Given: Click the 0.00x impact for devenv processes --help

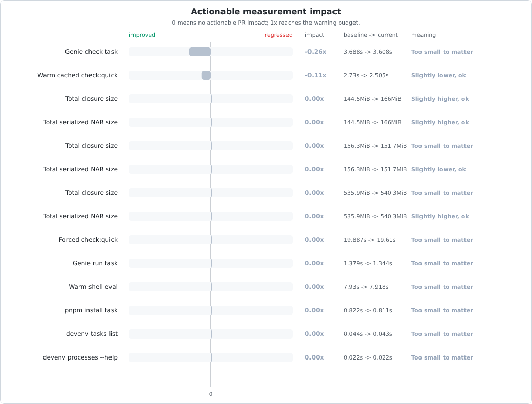Looking at the screenshot, I should [314, 357].
